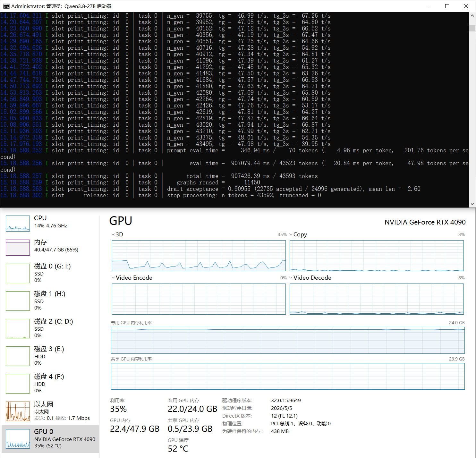
Task: Click DirectX version 12 (FL 12.1)
Action: click(x=284, y=416)
